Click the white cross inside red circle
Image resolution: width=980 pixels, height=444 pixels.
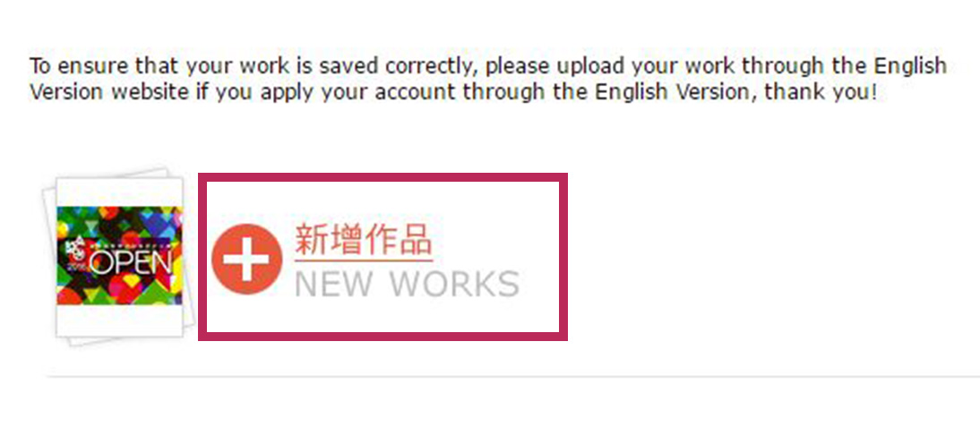pos(247,259)
